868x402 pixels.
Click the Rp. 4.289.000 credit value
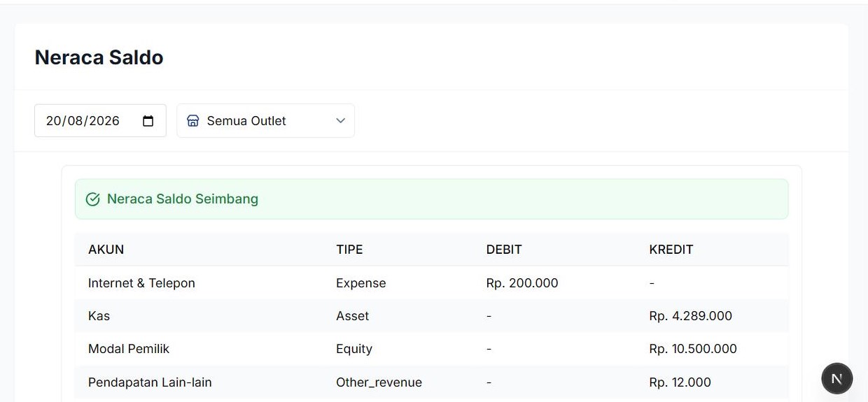click(691, 316)
